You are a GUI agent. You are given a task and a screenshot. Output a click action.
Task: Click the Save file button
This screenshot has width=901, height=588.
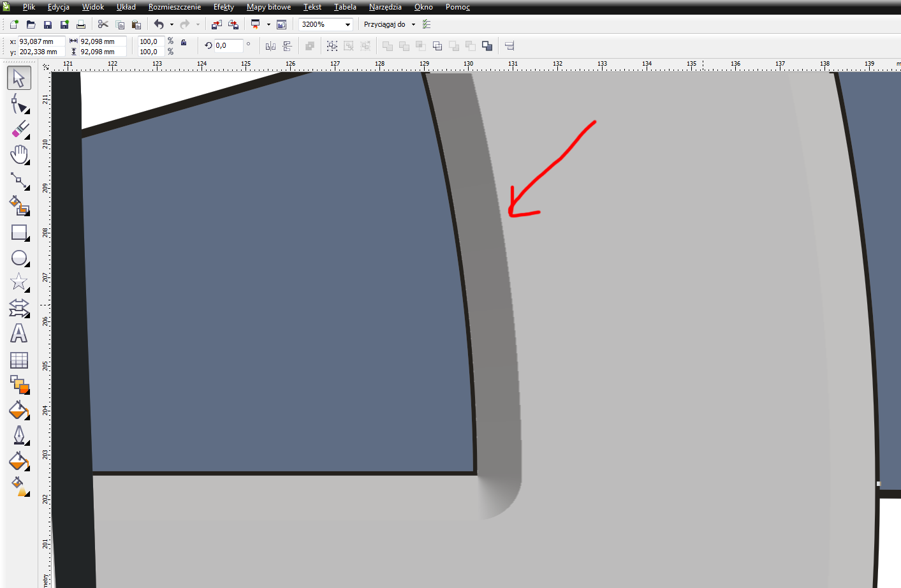(48, 25)
